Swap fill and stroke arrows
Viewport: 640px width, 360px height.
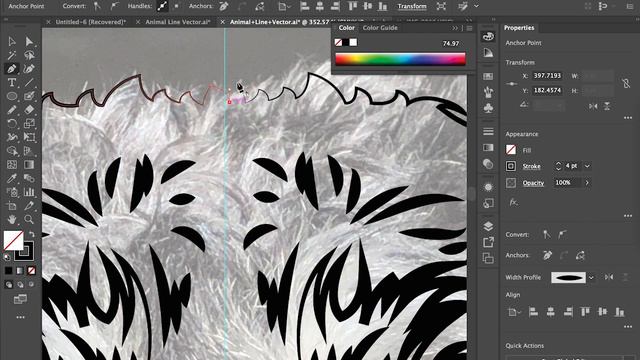pos(31,235)
